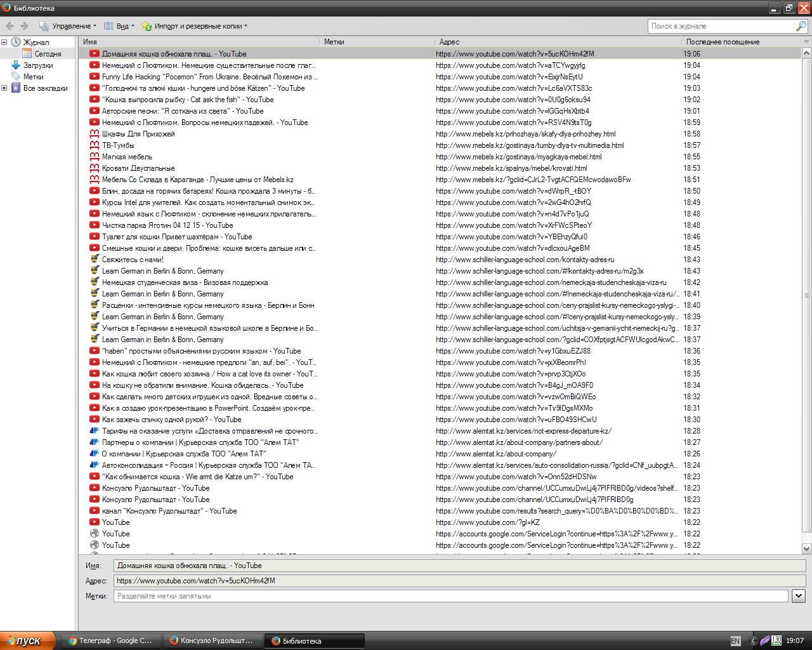Click Алем ТАТ icon of Тарифы на оказание услуги row
Image resolution: width=812 pixels, height=650 pixels.
click(95, 430)
